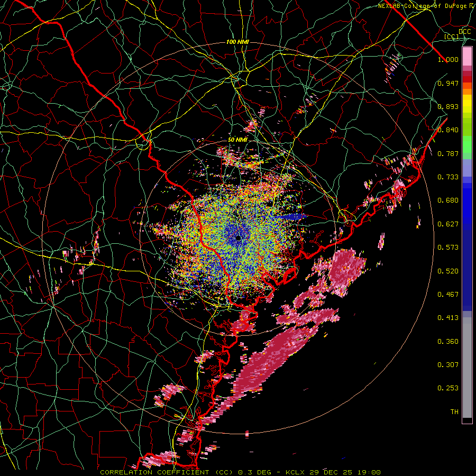The width and height of the screenshot is (476, 476).
Task: Click the 0.733 legend value
Action: pos(448,177)
